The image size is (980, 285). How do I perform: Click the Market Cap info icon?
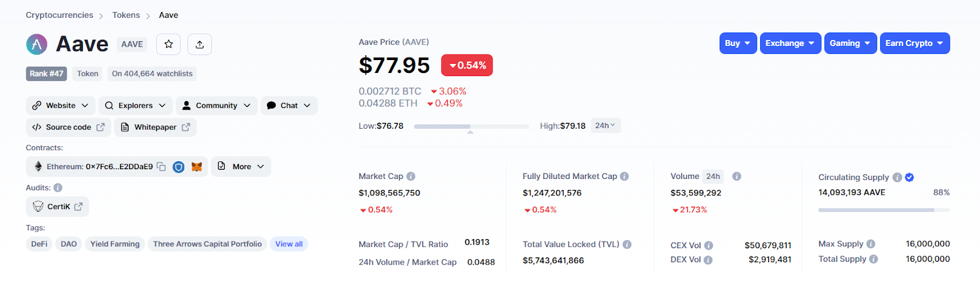(411, 177)
